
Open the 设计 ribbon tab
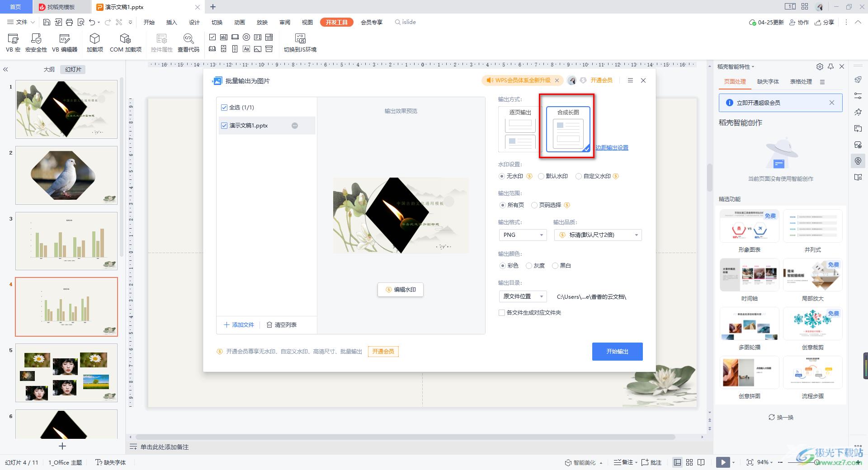coord(194,22)
